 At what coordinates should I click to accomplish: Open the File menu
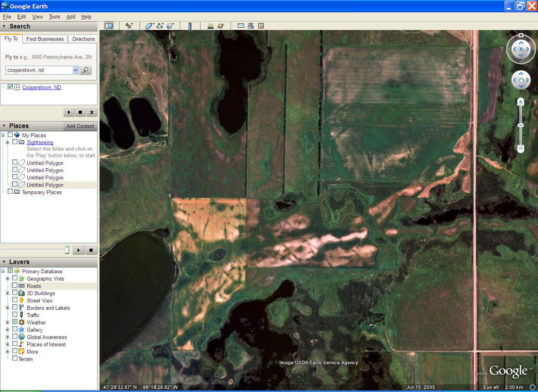coord(7,17)
